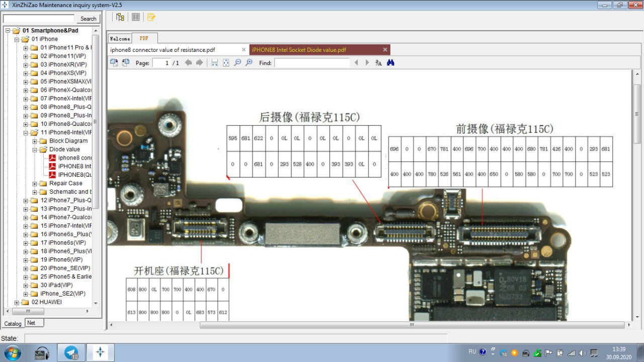Zoom out the PDF with magnifier minus
Image resolution: width=644 pixels, height=362 pixels.
coord(237,62)
